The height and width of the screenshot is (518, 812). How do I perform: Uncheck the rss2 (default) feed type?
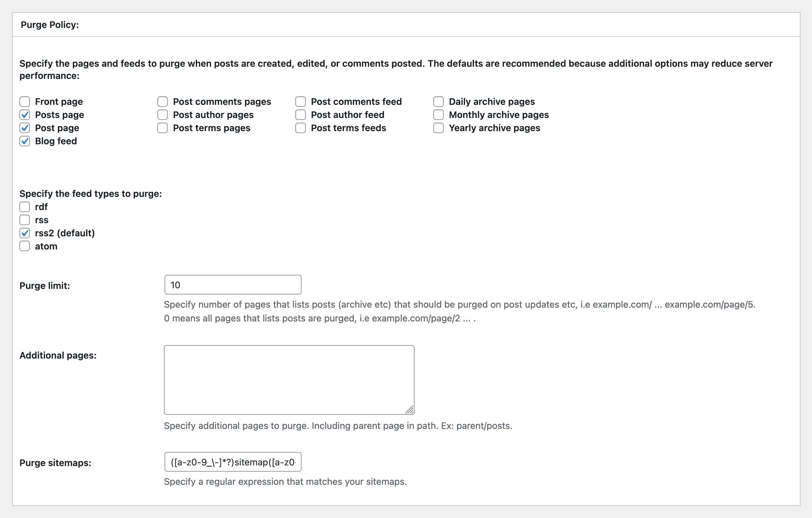pos(25,233)
